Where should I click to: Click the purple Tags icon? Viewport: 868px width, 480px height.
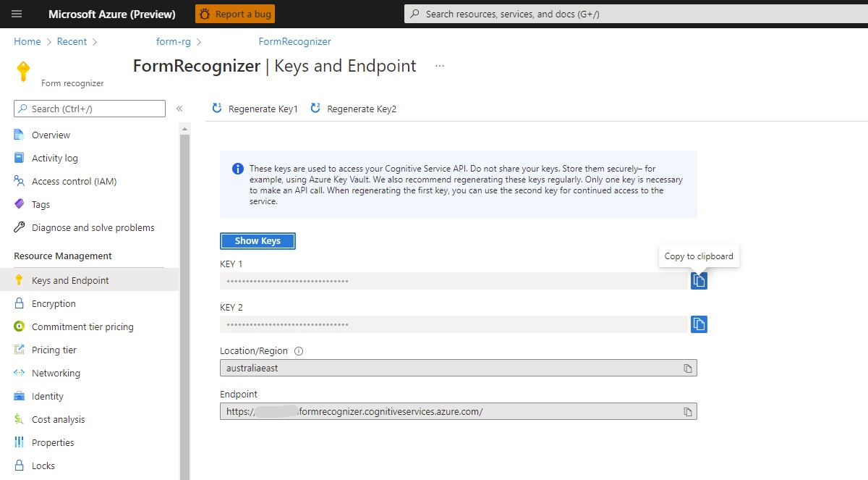pos(20,204)
